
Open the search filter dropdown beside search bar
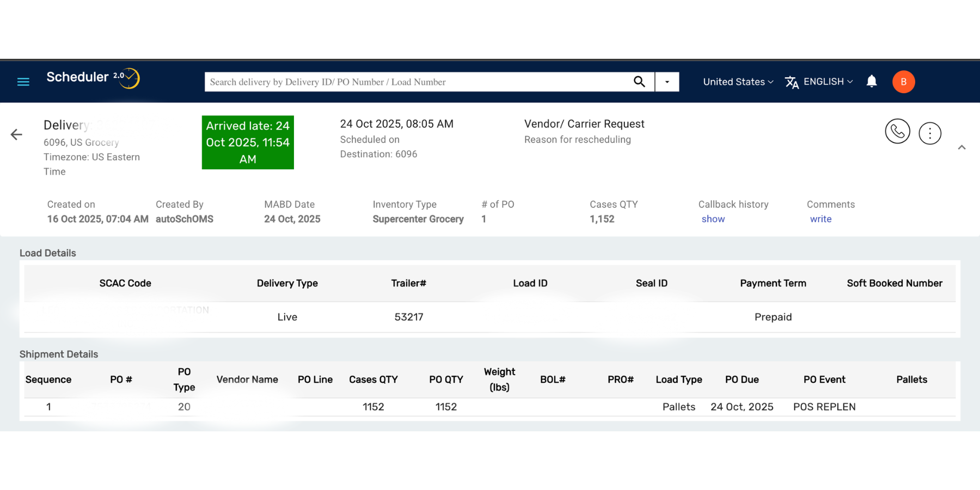(x=666, y=82)
